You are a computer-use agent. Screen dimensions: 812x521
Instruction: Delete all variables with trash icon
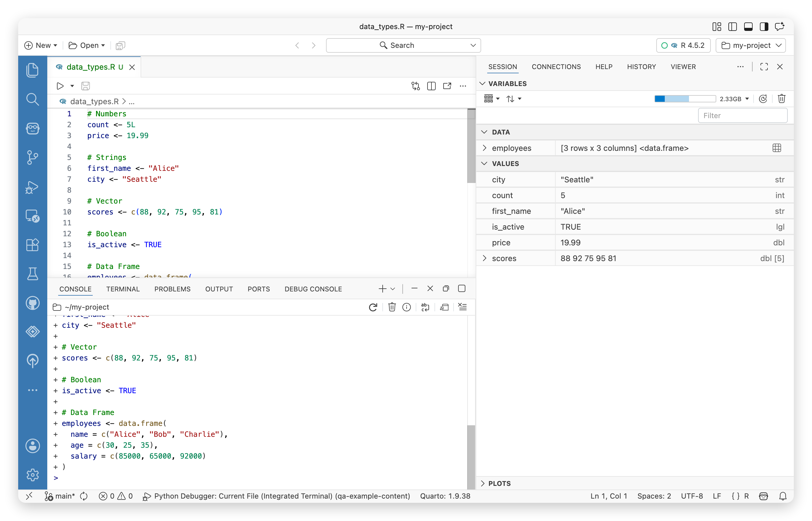[781, 99]
